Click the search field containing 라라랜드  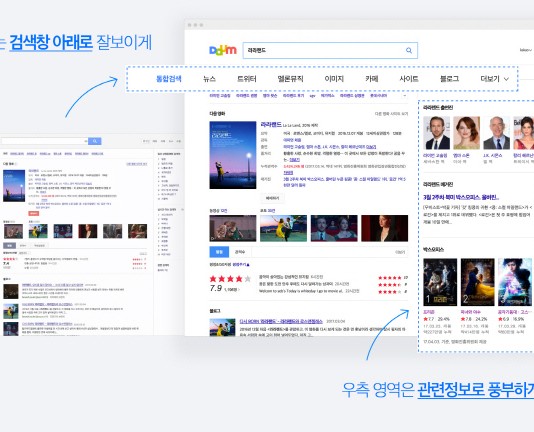330,50
